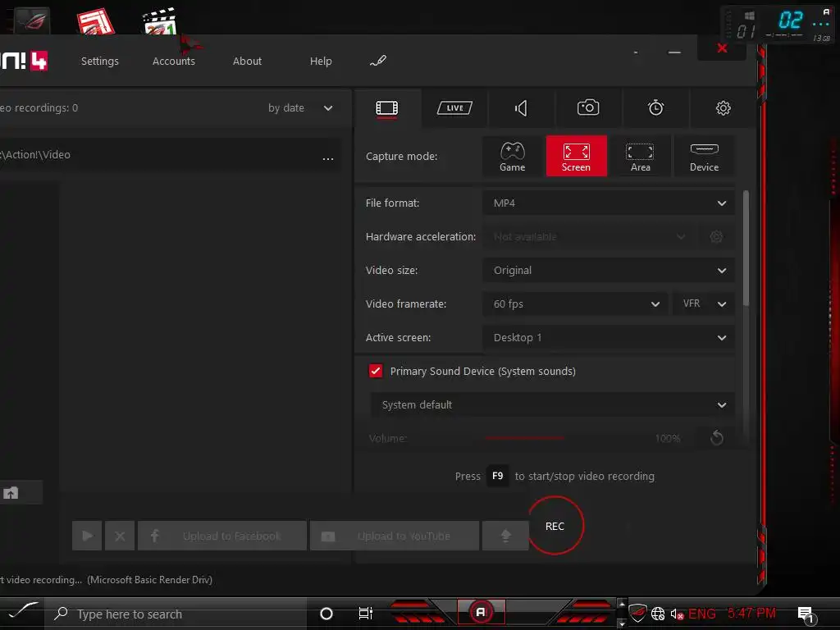Toggle Primary Sound Device checkbox

click(x=376, y=371)
